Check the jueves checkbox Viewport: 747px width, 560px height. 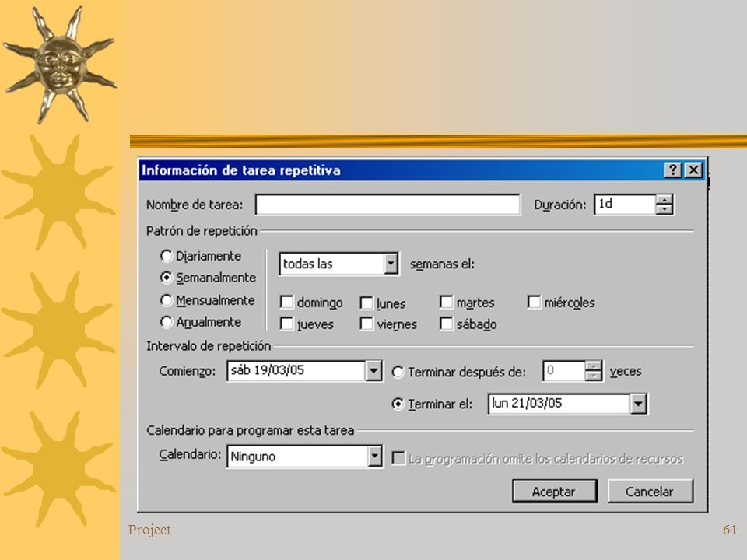[x=287, y=324]
